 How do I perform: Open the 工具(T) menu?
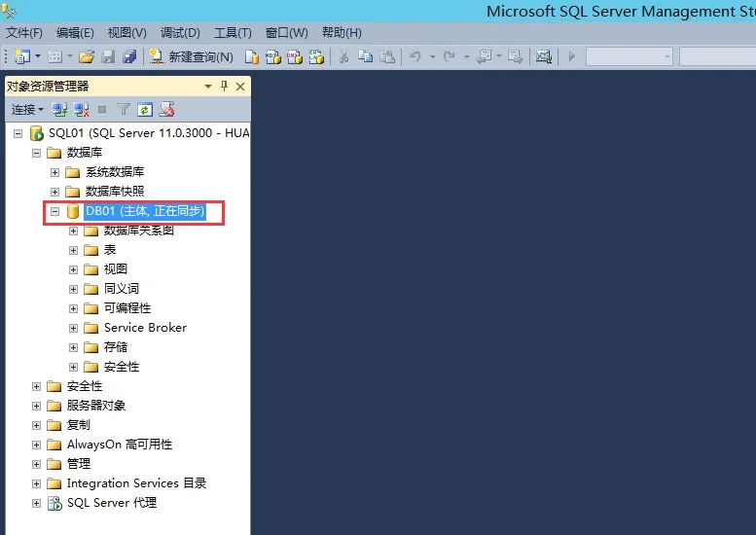(x=233, y=33)
